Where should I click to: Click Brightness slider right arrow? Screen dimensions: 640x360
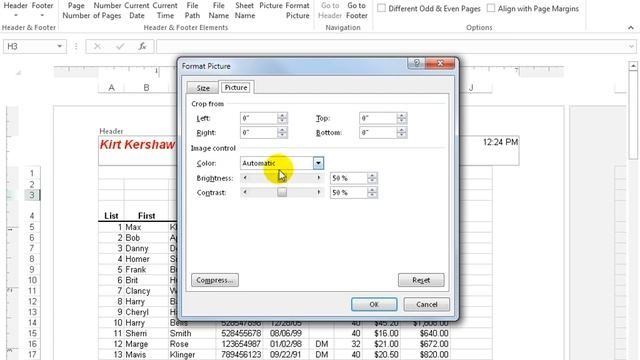tap(319, 178)
